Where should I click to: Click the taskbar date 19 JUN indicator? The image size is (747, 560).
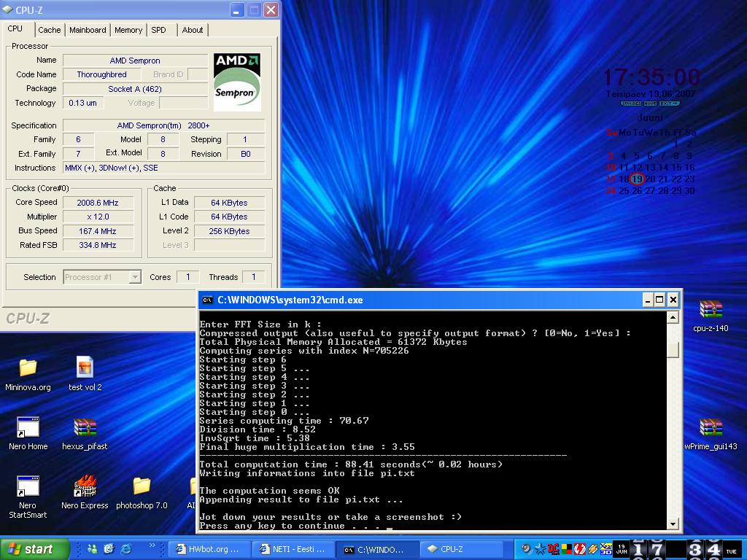622,549
